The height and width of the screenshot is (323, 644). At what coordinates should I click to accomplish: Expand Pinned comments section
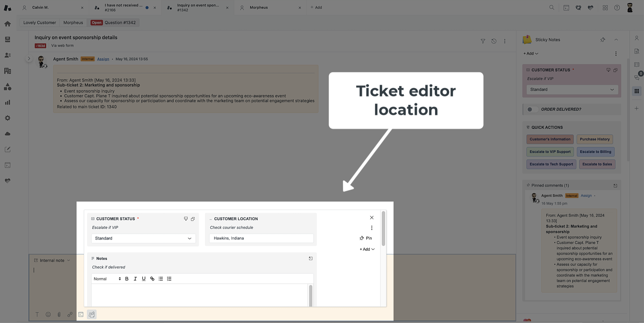tap(615, 186)
